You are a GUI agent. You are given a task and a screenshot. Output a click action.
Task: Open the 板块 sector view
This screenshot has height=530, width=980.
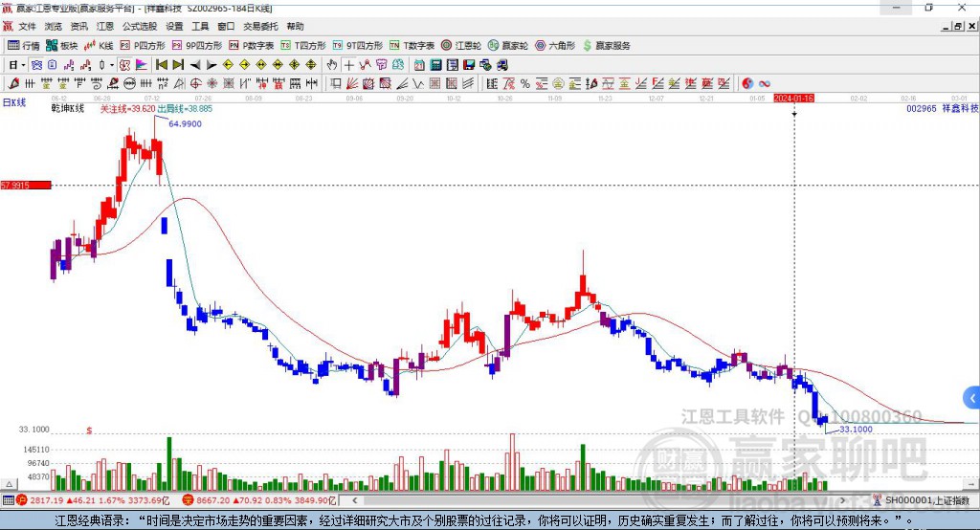pyautogui.click(x=61, y=46)
